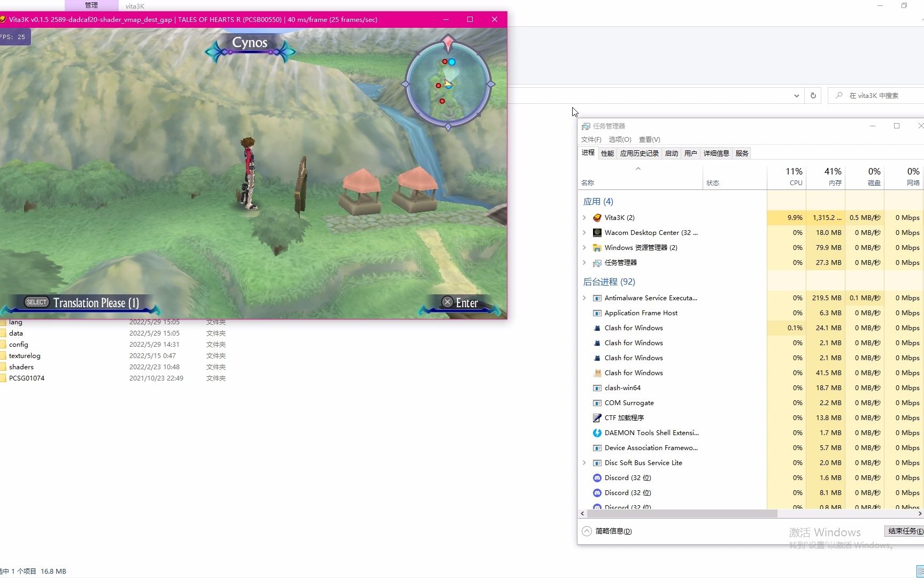Click the details view toggle in Explorer status bar
Image resolution: width=924 pixels, height=578 pixels.
click(920, 572)
